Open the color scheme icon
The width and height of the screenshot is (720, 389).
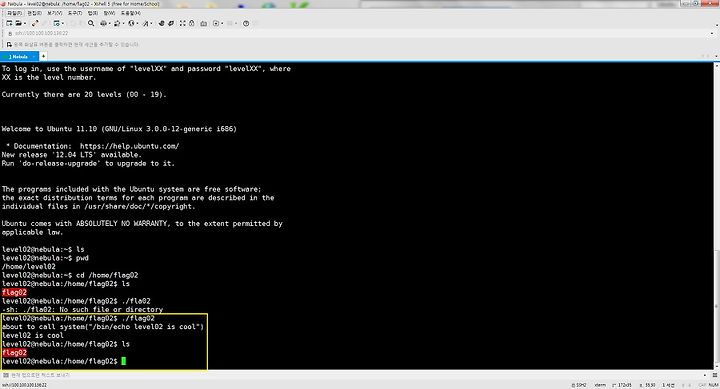(117, 23)
